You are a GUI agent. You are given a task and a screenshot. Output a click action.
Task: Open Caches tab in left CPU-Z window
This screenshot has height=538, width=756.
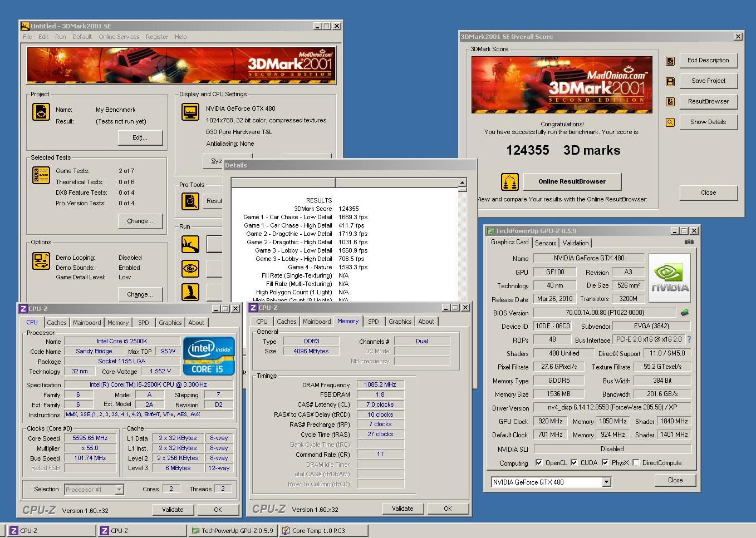coord(56,323)
